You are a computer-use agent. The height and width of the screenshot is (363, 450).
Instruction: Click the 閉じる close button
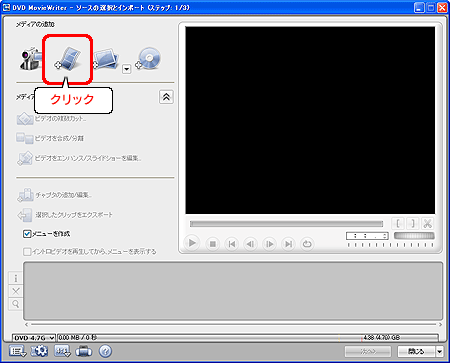(x=416, y=351)
